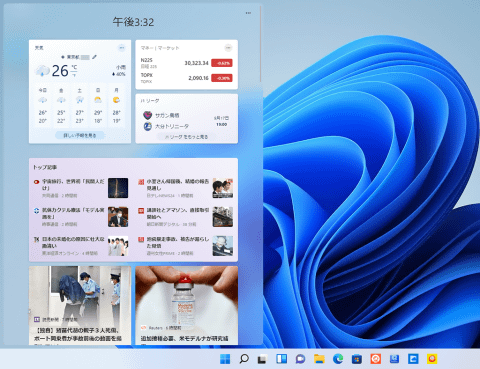Click the 金 (Friday) forecast column

(61, 106)
